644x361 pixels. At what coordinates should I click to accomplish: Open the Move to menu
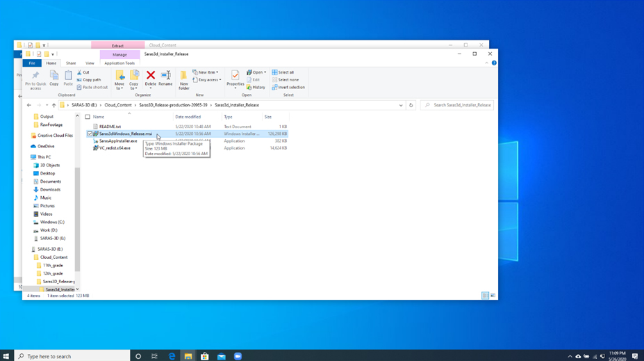(119, 80)
